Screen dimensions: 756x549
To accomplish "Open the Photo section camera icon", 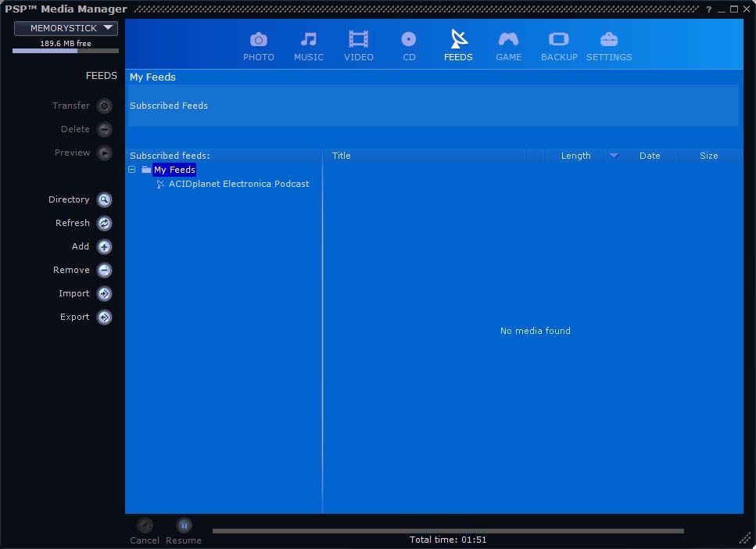I will (259, 40).
